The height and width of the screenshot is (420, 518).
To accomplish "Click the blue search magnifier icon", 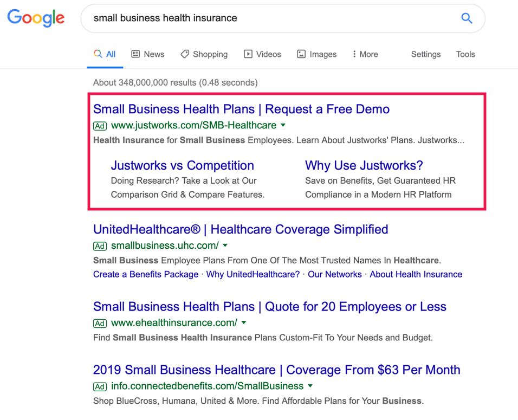I will (x=467, y=18).
